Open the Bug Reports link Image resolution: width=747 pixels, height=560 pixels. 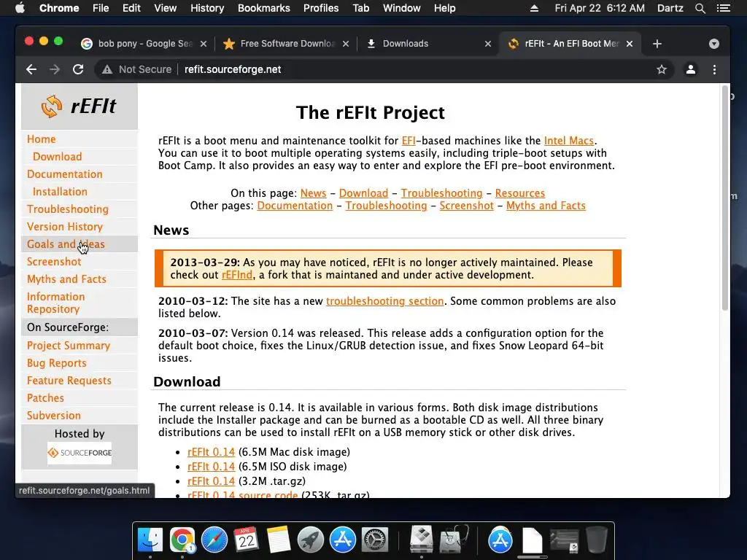(x=57, y=363)
